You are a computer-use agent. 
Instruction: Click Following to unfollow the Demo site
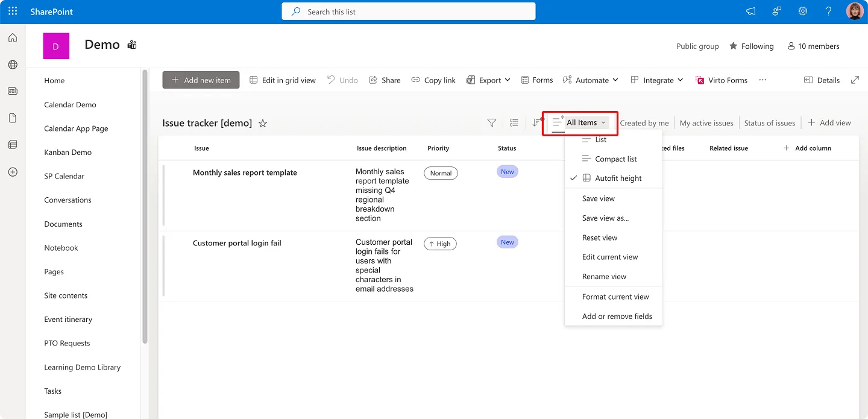[751, 46]
